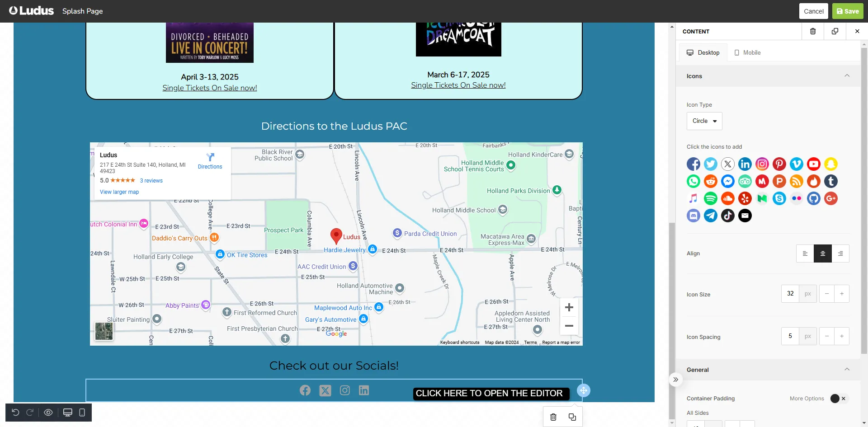Add the blue Twitter bird icon
The height and width of the screenshot is (427, 868).
pos(711,164)
